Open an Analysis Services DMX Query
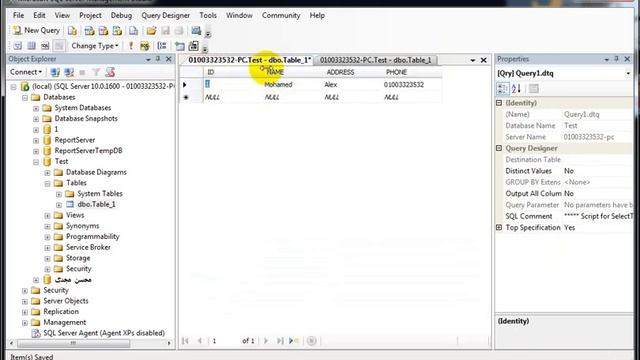 [103, 31]
